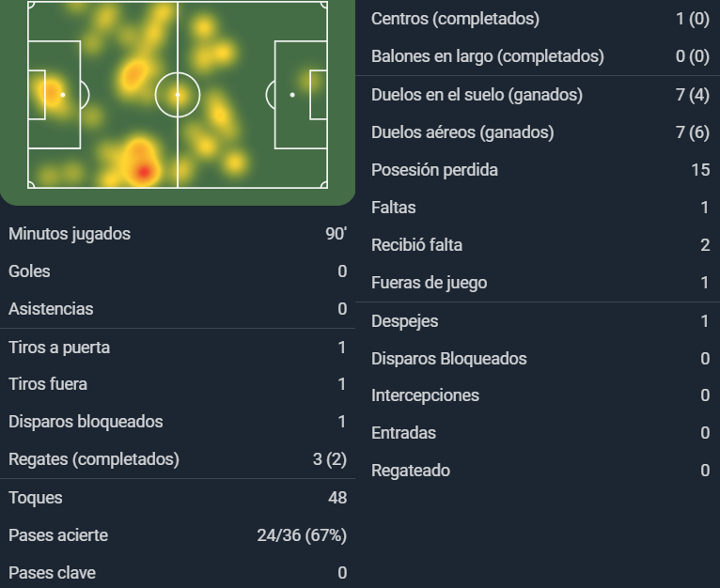Click Balones en largo (completados) row
Viewport: 720px width, 588px height.
tap(538, 56)
